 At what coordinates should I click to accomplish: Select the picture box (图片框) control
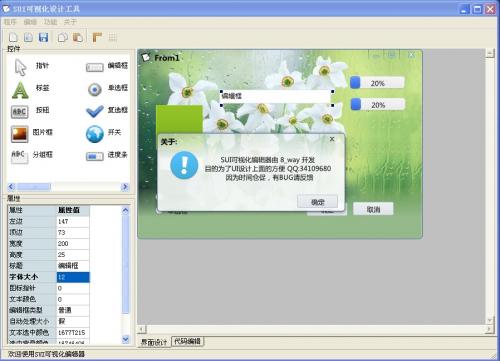[x=19, y=134]
